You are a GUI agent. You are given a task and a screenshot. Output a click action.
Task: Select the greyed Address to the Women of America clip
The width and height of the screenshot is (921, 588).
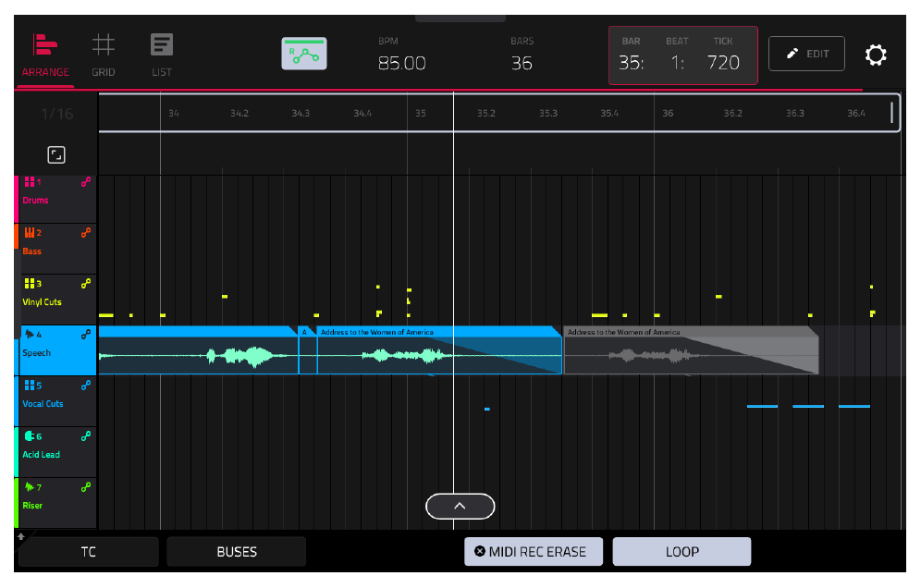pyautogui.click(x=691, y=350)
